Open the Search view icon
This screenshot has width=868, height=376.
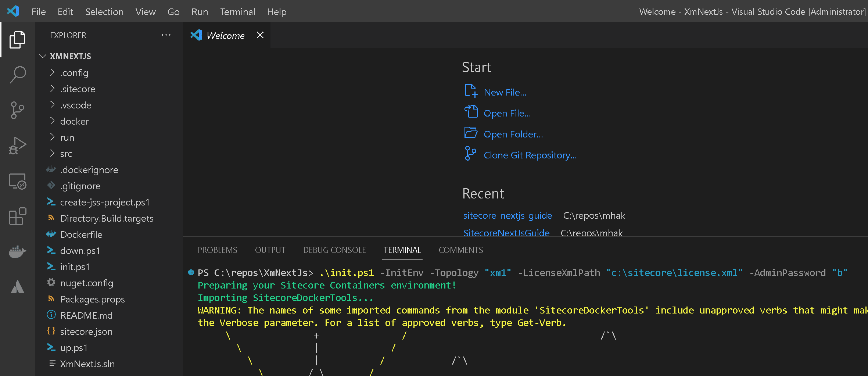pos(17,75)
